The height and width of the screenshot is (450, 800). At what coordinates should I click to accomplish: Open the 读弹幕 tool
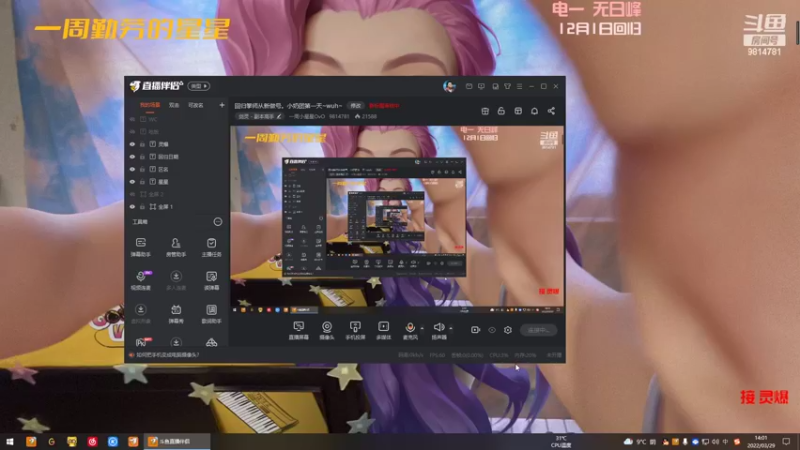211,281
